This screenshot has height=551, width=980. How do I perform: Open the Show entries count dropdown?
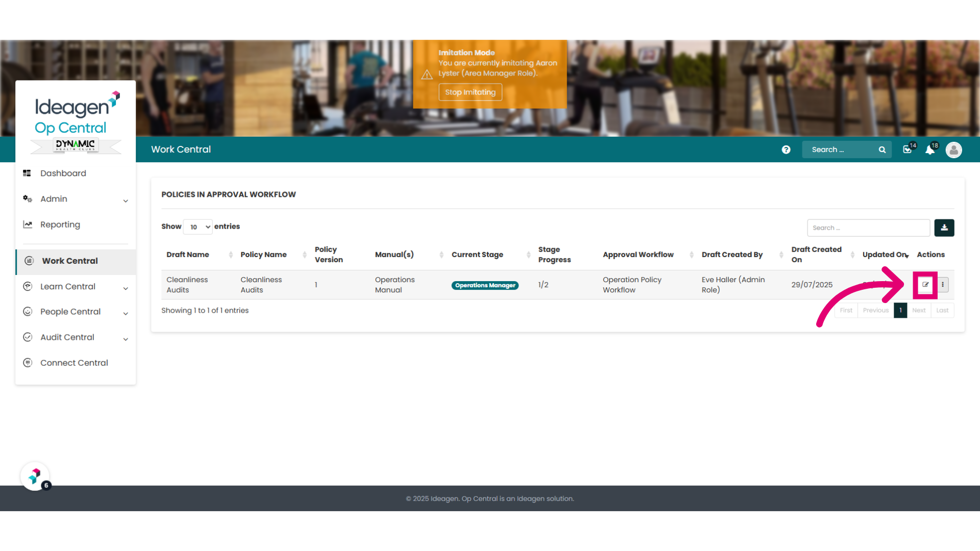coord(198,227)
